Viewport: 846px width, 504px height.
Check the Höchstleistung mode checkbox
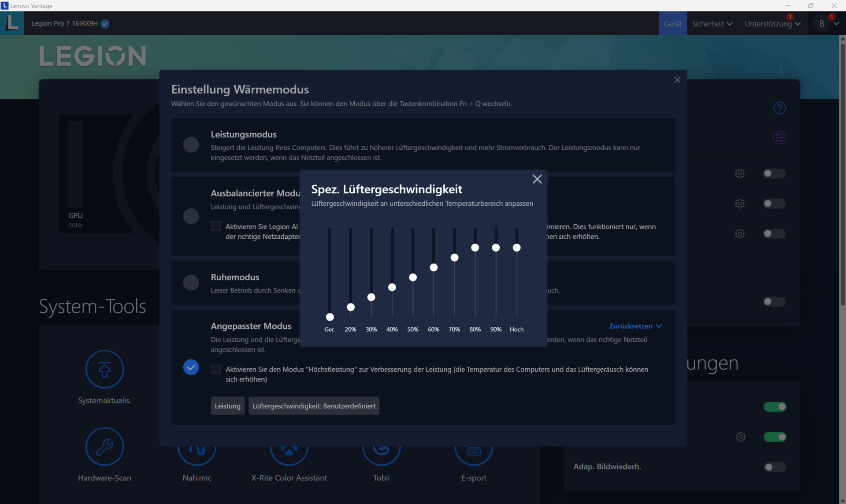coord(216,369)
